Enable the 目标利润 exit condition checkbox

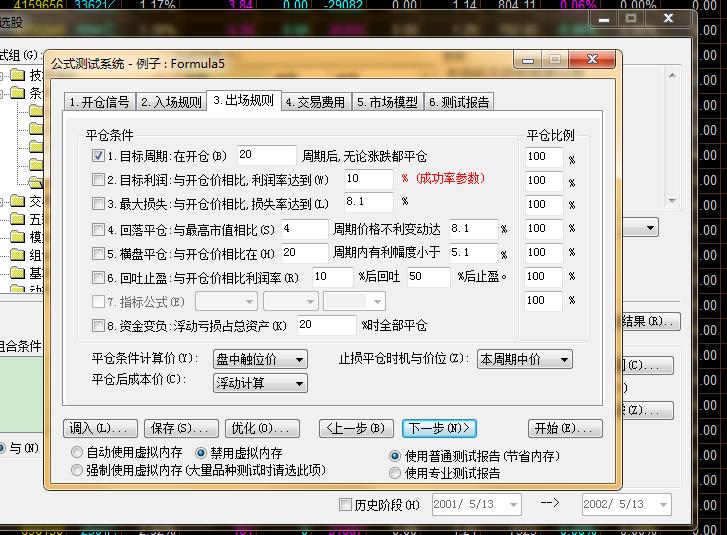[x=98, y=180]
